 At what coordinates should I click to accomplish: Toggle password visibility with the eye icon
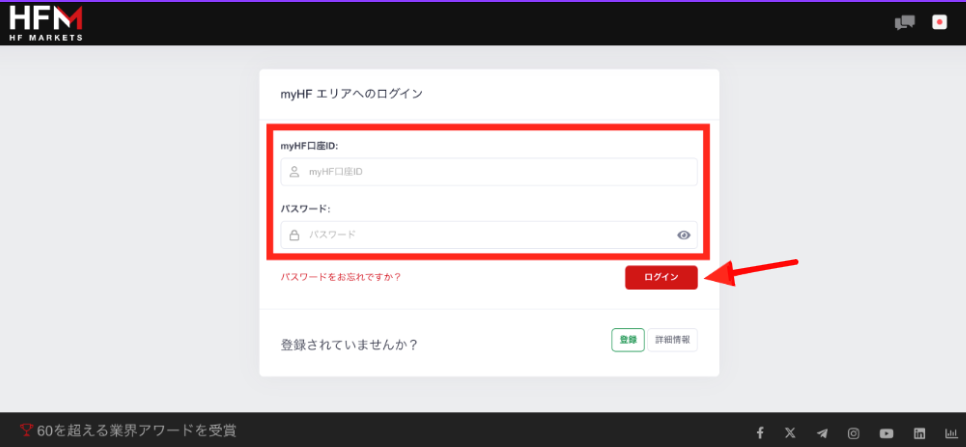coord(684,235)
